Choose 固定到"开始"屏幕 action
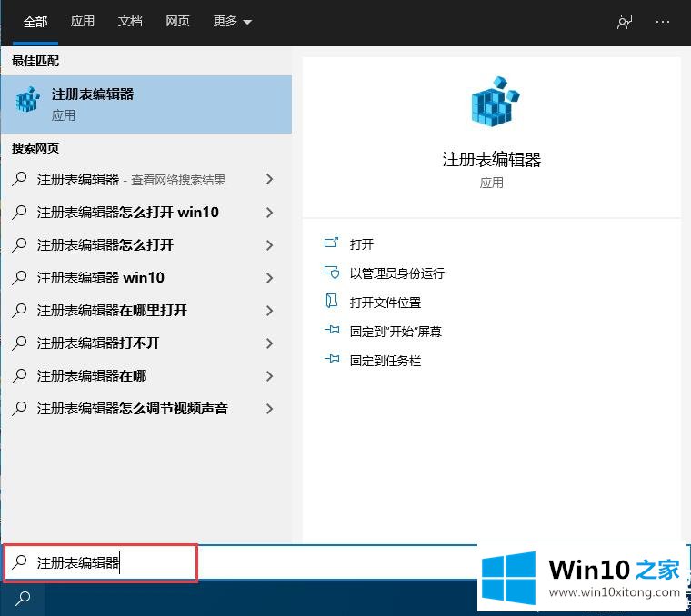 [x=396, y=332]
